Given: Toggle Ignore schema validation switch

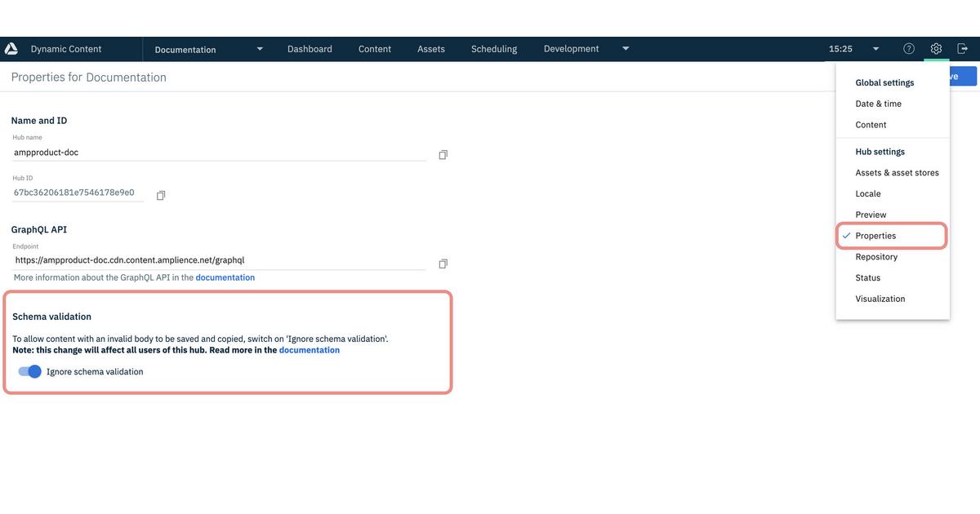Looking at the screenshot, I should coord(30,371).
